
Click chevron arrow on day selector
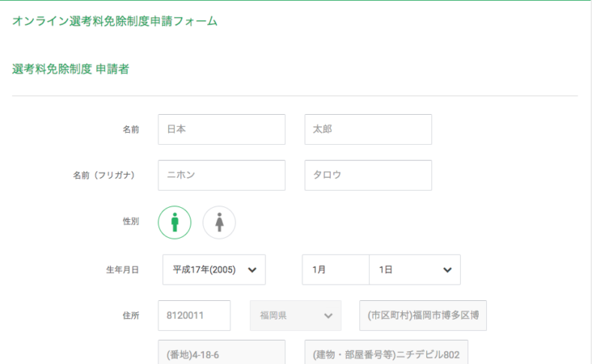coord(447,270)
